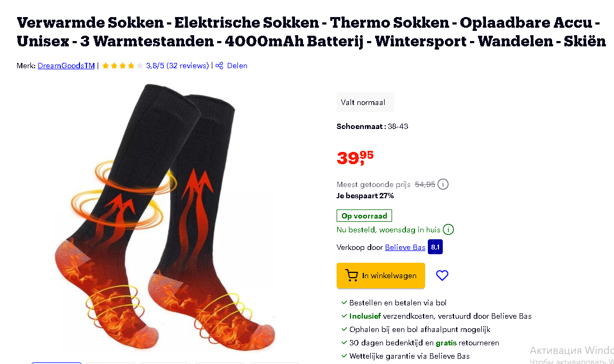Click the Op voorraad stock label
Viewport: 614px width, 364px height.
[x=364, y=216]
